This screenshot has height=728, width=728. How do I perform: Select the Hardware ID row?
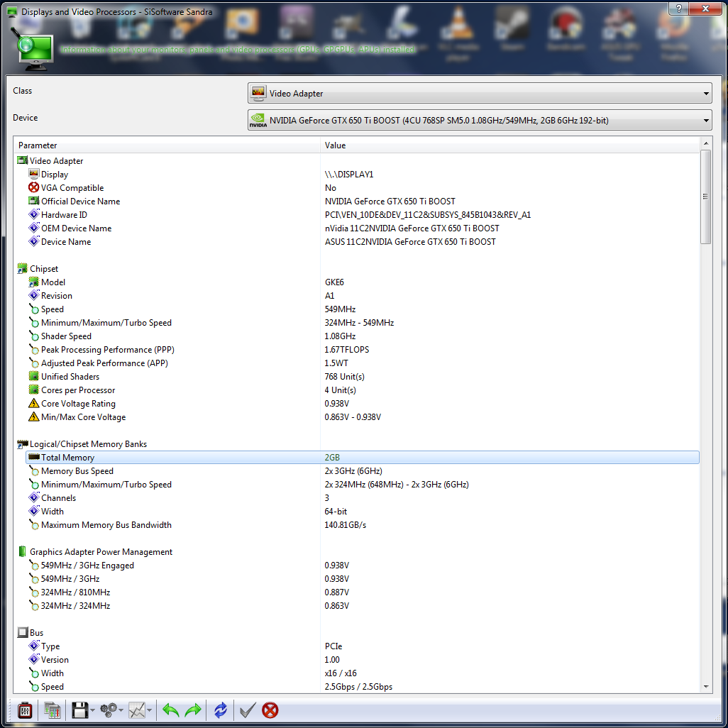(x=64, y=215)
